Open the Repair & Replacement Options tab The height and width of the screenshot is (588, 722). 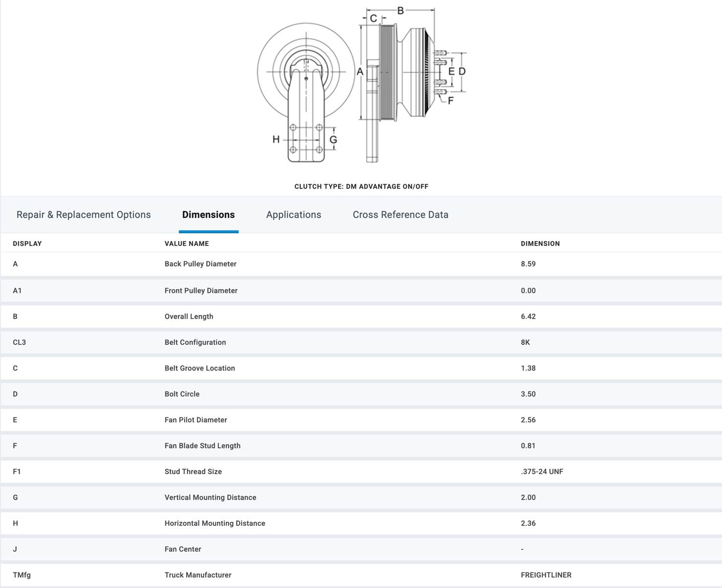click(x=83, y=215)
